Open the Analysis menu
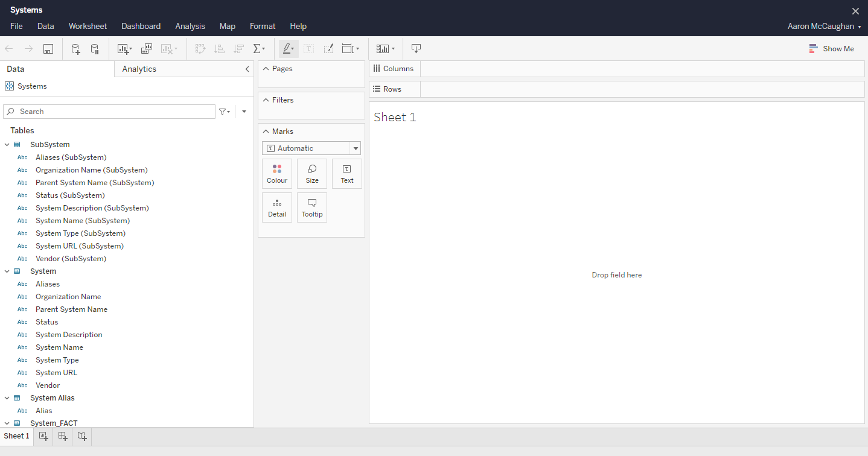Image resolution: width=868 pixels, height=456 pixels. [190, 26]
